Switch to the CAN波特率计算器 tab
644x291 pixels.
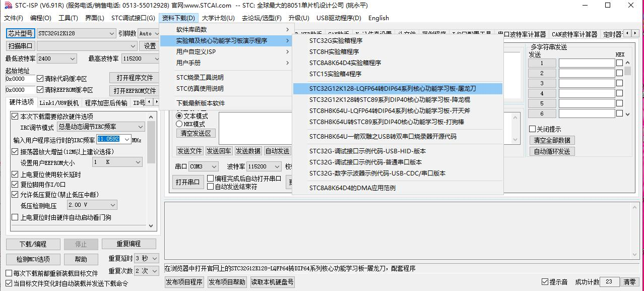[x=574, y=34]
